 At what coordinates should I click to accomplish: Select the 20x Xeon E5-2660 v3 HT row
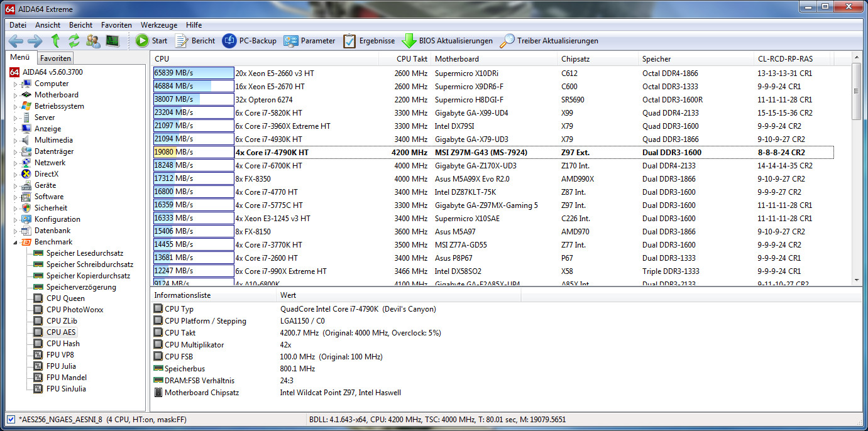[493, 74]
